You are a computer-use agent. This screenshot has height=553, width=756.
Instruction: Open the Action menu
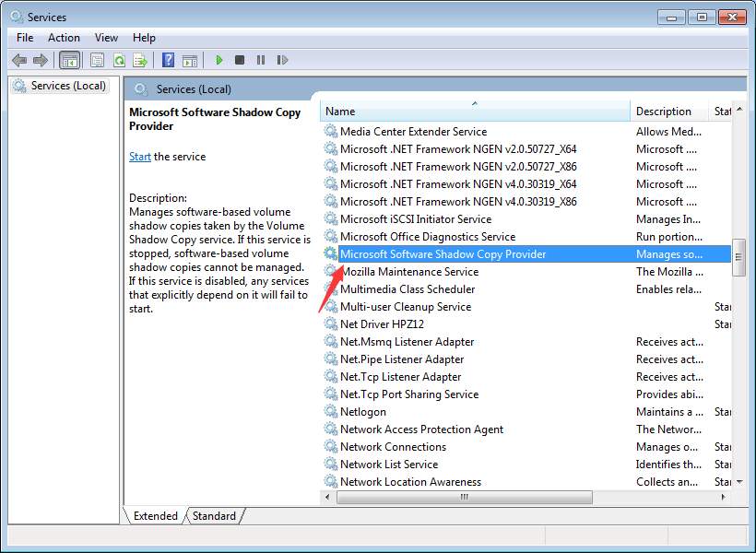tap(64, 38)
